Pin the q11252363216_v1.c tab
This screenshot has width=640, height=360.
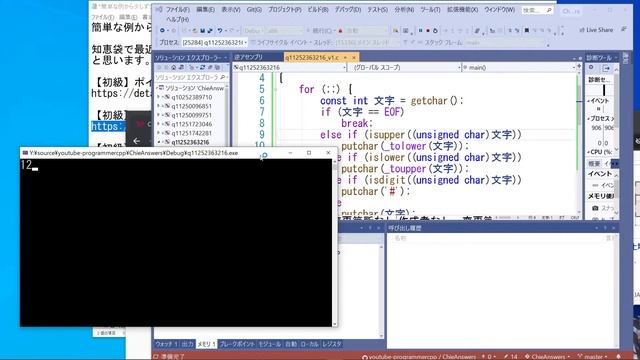345,58
